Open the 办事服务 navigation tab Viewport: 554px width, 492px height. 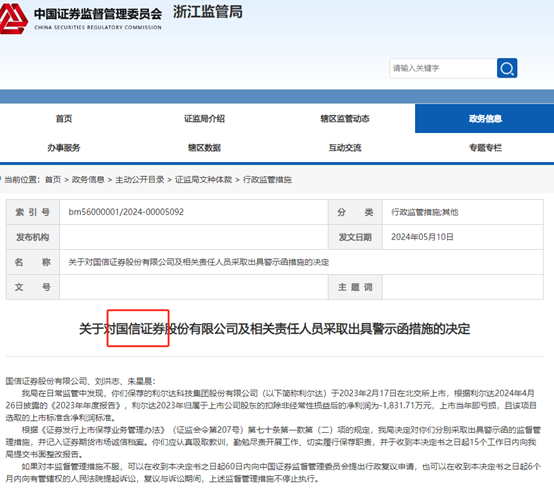coord(64,148)
